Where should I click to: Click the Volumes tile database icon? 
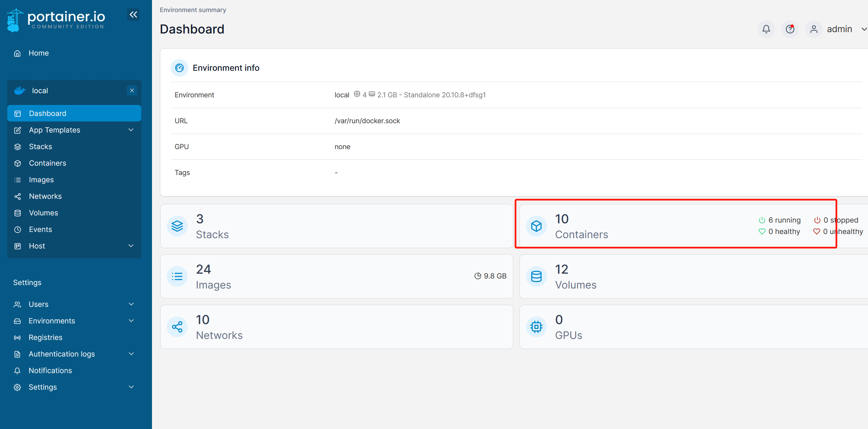pyautogui.click(x=536, y=276)
